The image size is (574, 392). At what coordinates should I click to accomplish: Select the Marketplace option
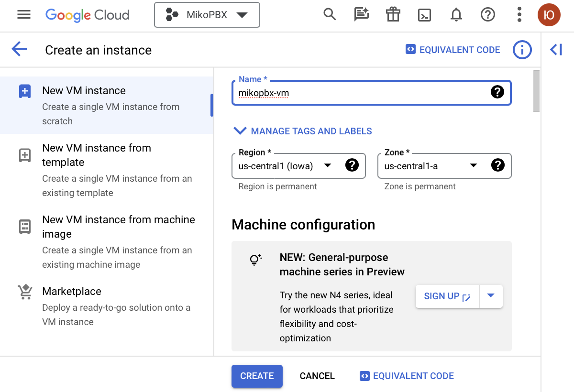click(x=72, y=292)
